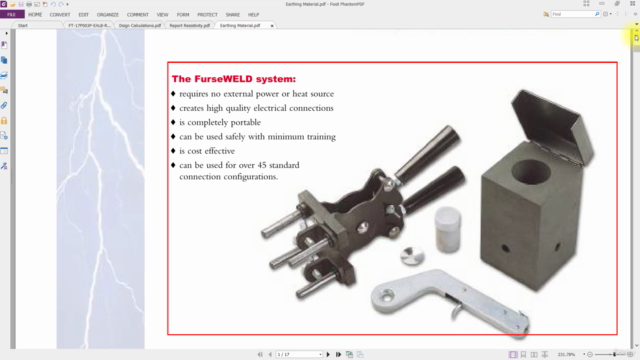Viewport: 640px width, 360px height.
Task: Enable single page view mode
Action: tap(513, 354)
